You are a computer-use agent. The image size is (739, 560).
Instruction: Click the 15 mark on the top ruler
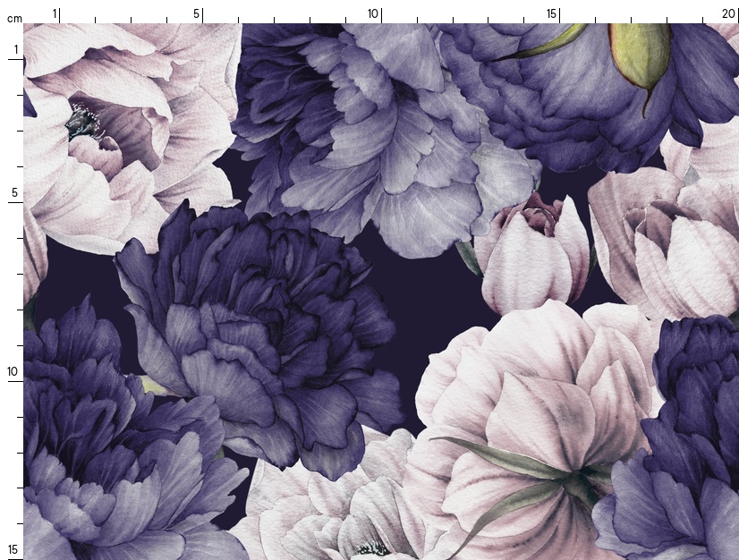coord(552,13)
